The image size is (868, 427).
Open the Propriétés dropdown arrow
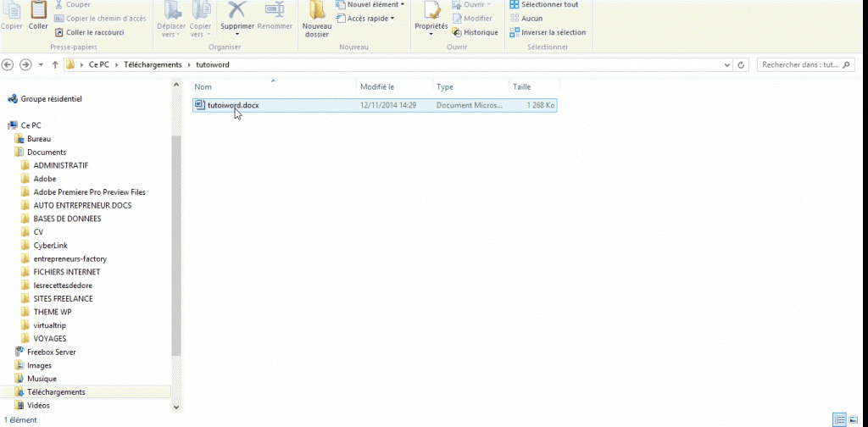[431, 35]
